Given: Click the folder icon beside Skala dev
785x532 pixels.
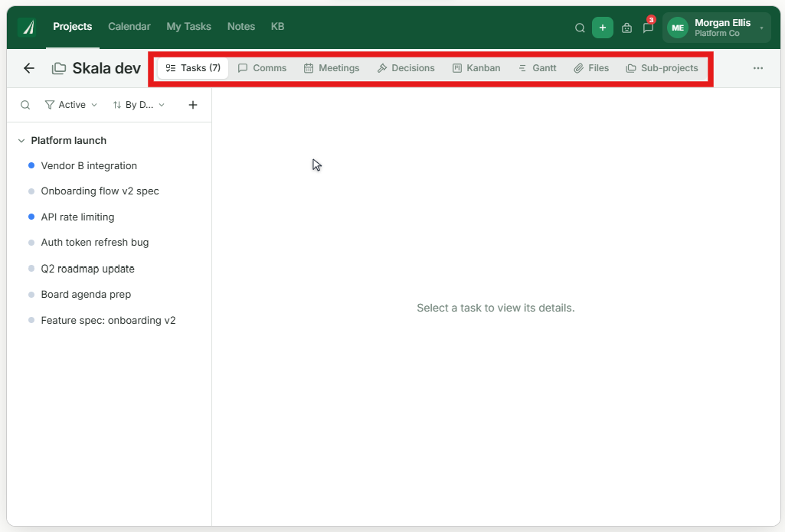Looking at the screenshot, I should (59, 68).
